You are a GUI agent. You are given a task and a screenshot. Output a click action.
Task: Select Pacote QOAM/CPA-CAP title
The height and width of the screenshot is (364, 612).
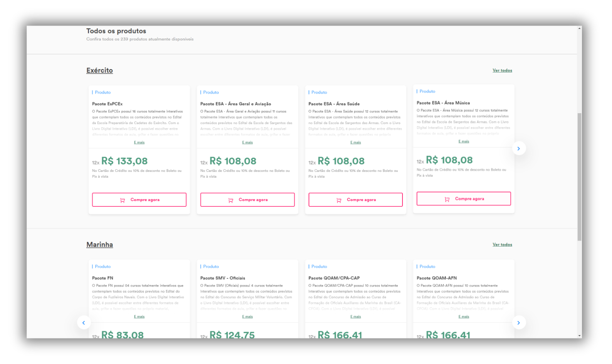coord(334,278)
